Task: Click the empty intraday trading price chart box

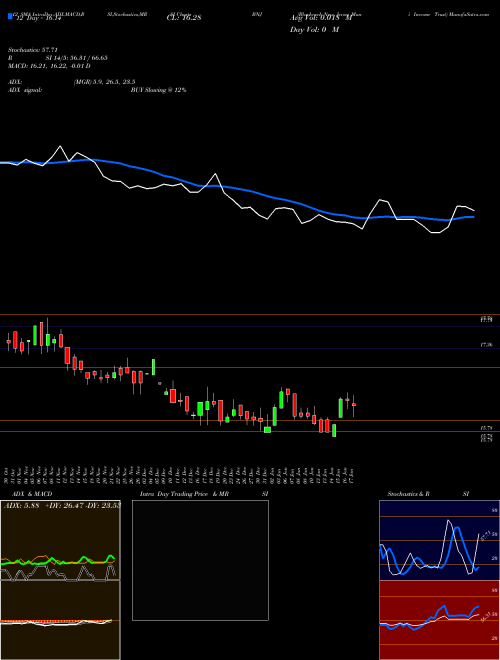Action: pos(200,560)
